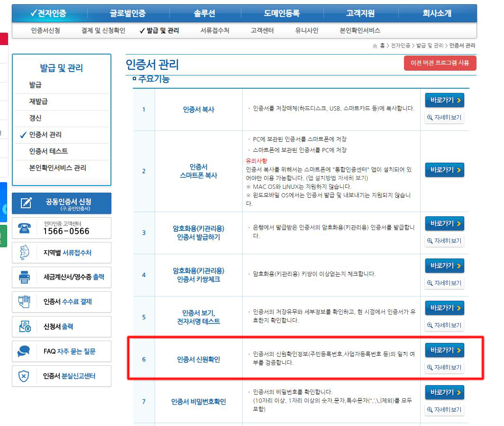
Task: Click the telephone icon beside 1566-0566
Action: [x=24, y=228]
